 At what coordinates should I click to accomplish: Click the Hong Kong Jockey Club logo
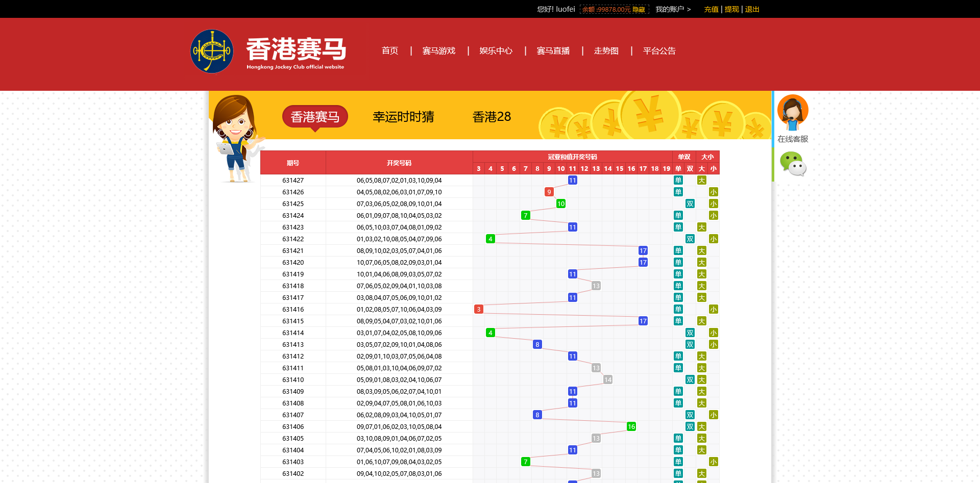pos(212,51)
